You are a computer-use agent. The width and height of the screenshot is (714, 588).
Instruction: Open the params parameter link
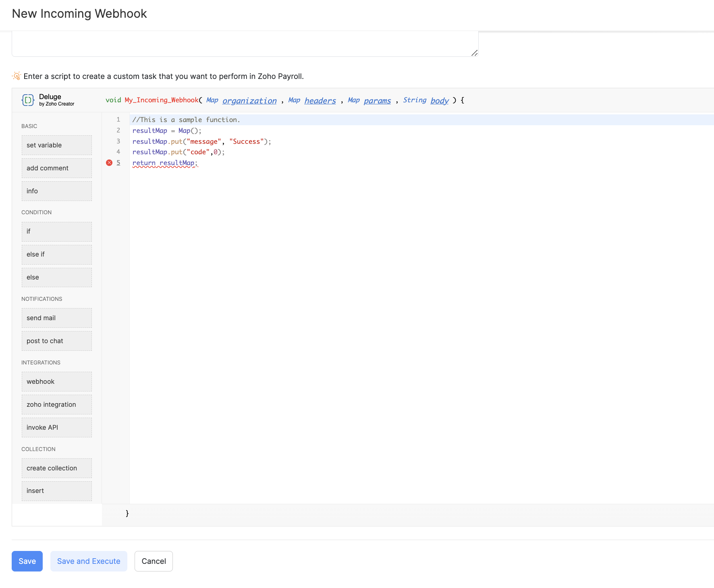point(377,101)
